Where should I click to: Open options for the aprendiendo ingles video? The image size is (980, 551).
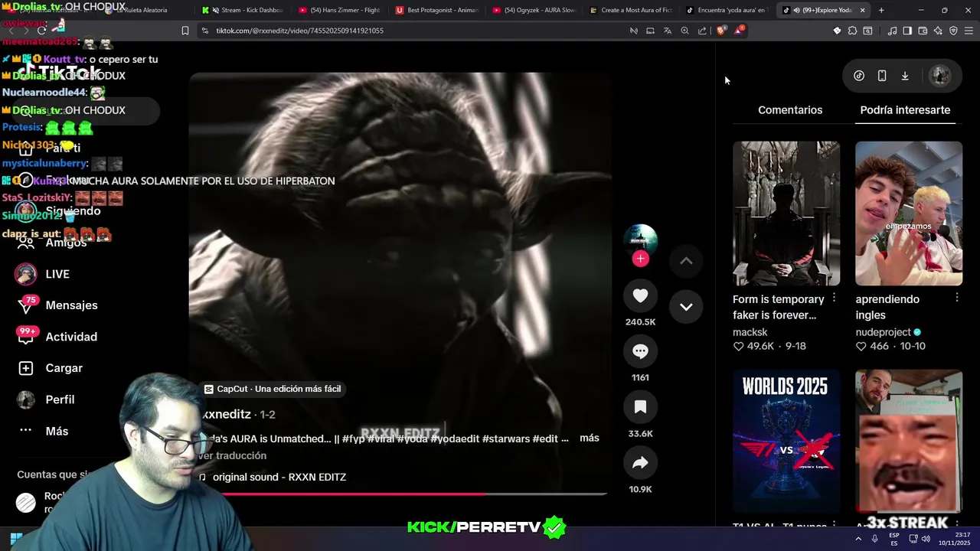pos(956,298)
